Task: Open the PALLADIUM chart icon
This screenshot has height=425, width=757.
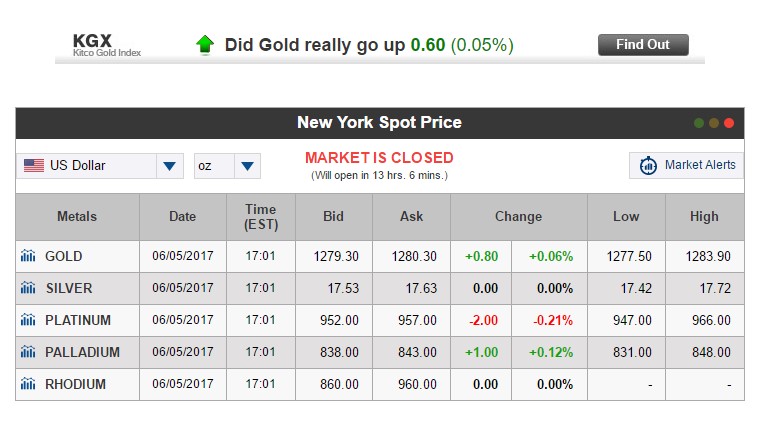Action: coord(28,352)
